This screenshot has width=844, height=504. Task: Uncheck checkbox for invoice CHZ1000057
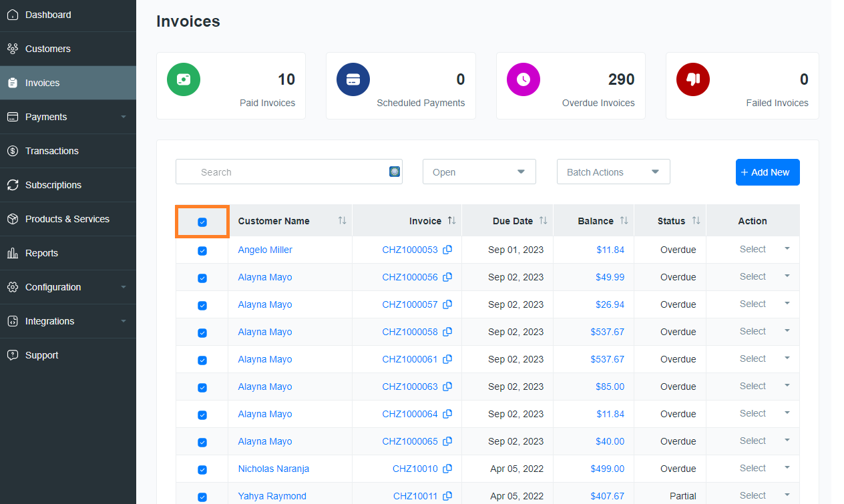[202, 306]
